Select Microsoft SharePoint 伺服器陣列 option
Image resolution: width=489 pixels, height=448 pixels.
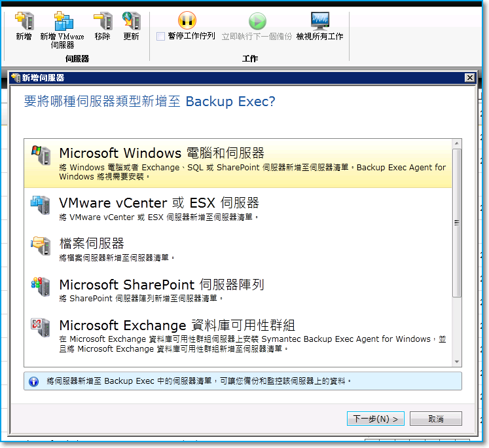238,289
